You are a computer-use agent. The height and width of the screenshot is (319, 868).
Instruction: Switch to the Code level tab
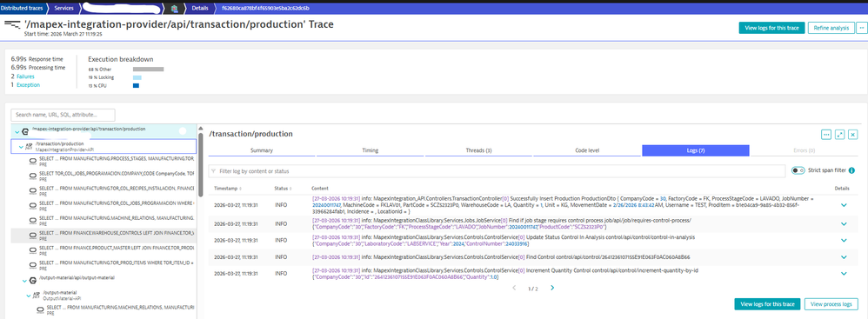[587, 150]
